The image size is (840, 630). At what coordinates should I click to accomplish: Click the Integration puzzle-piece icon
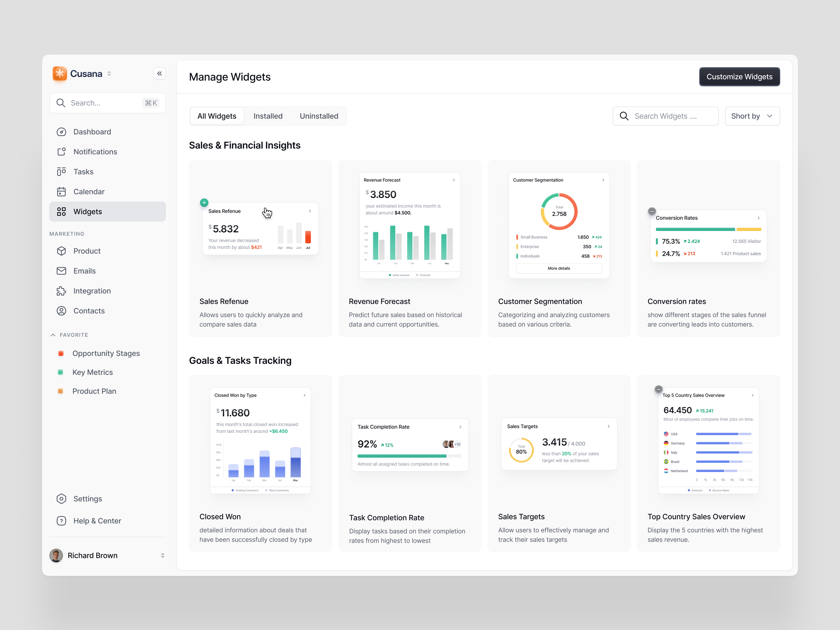[61, 291]
